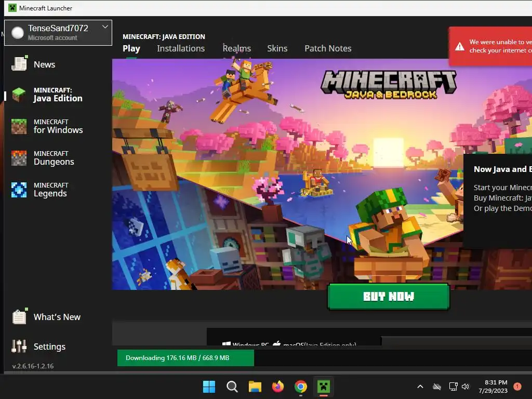Image resolution: width=532 pixels, height=399 pixels.
Task: Click the warning triangle in the error banner
Action: [x=460, y=46]
